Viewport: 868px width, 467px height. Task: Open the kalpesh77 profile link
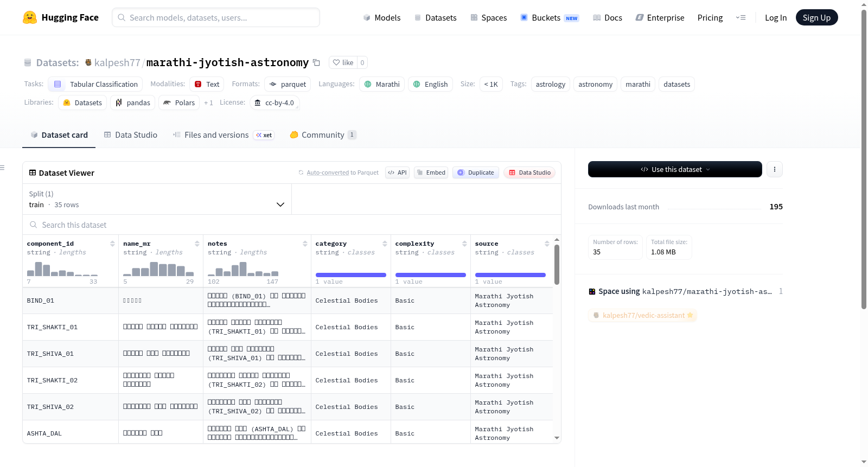[117, 62]
